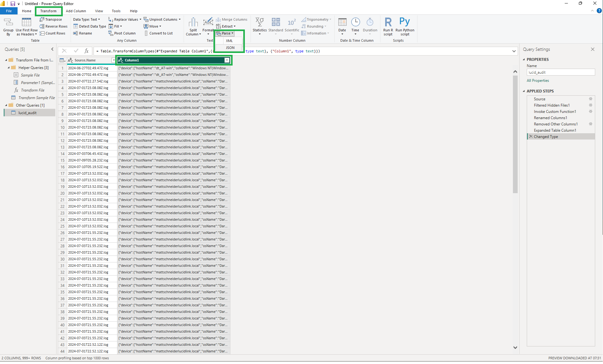
Task: Collapse the ribbon with the chevron
Action: point(592,11)
